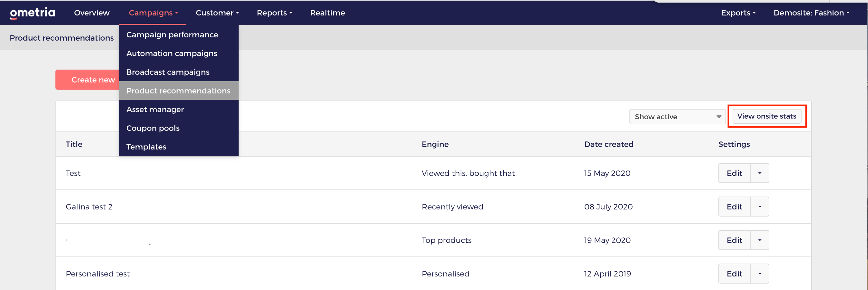Edit the Galina test 2 recommendation
This screenshot has height=290, width=868.
click(734, 207)
